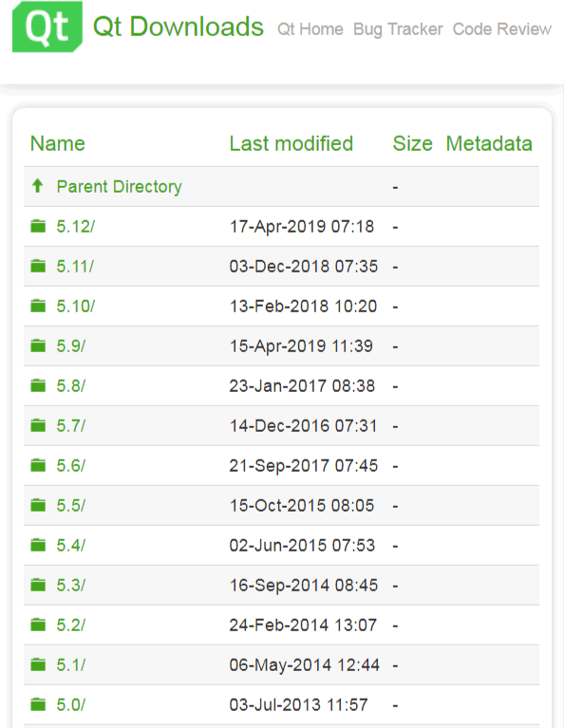Click the folder icon beside 5.0/
Viewport: 564px width, 728px height.
[x=38, y=705]
